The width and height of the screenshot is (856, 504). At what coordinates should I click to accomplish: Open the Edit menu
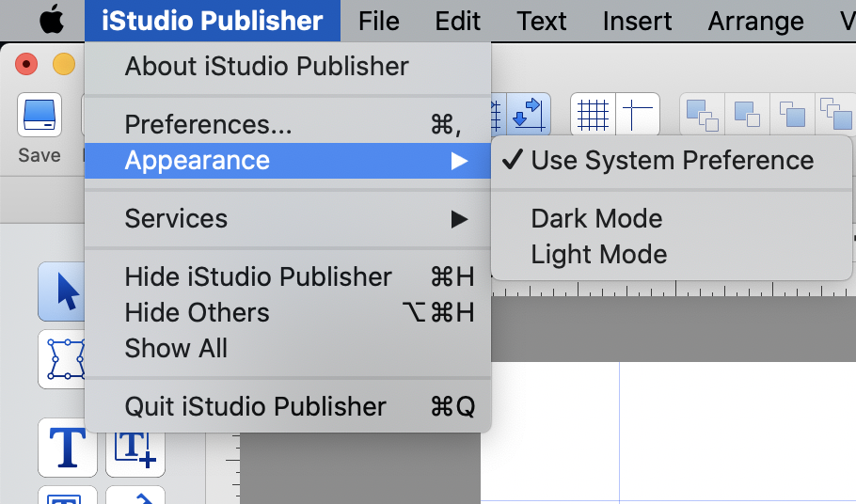pos(457,21)
